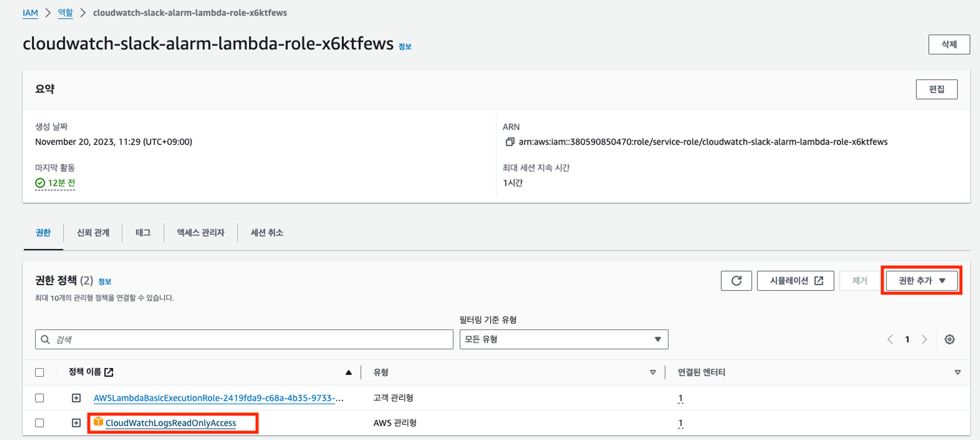
Task: Click page number 1 in pagination
Action: (907, 340)
